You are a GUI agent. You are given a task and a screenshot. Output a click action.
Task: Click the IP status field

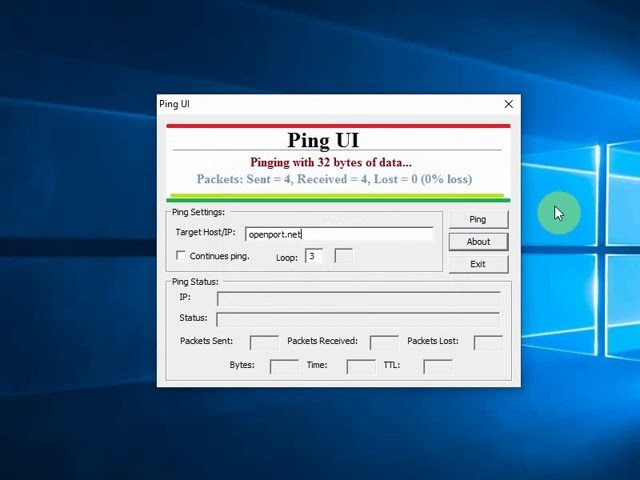[359, 298]
